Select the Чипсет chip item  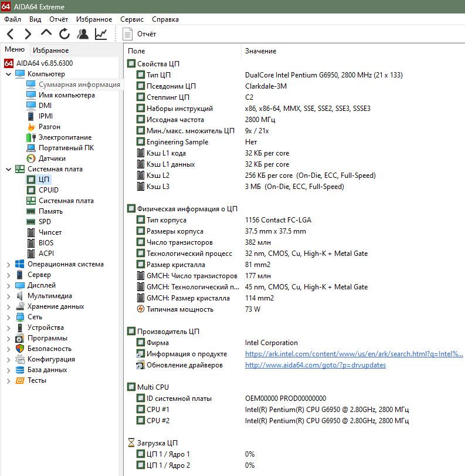tap(50, 232)
